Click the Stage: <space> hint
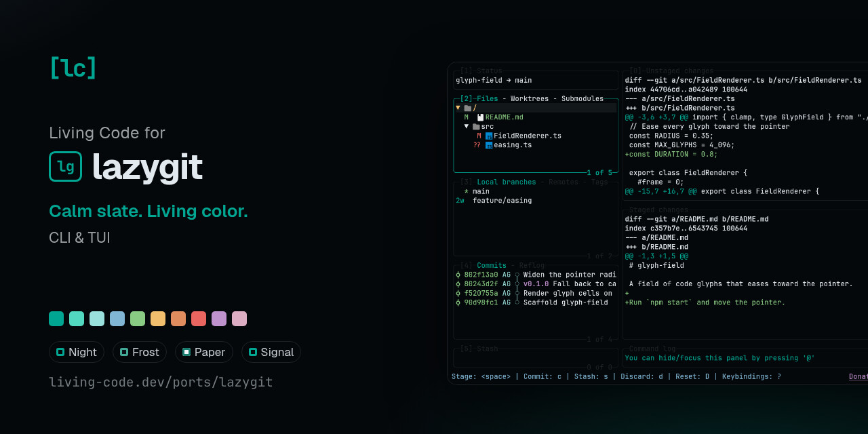This screenshot has height=434, width=868. (x=481, y=376)
